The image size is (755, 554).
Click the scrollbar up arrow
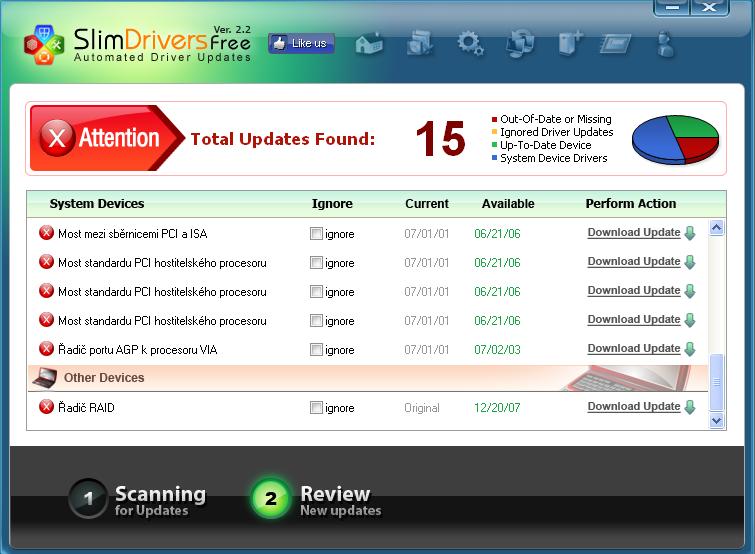tap(716, 227)
